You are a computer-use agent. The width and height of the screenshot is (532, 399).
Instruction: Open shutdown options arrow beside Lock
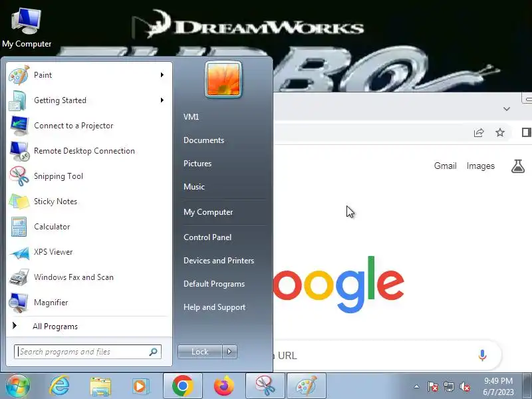tap(229, 352)
